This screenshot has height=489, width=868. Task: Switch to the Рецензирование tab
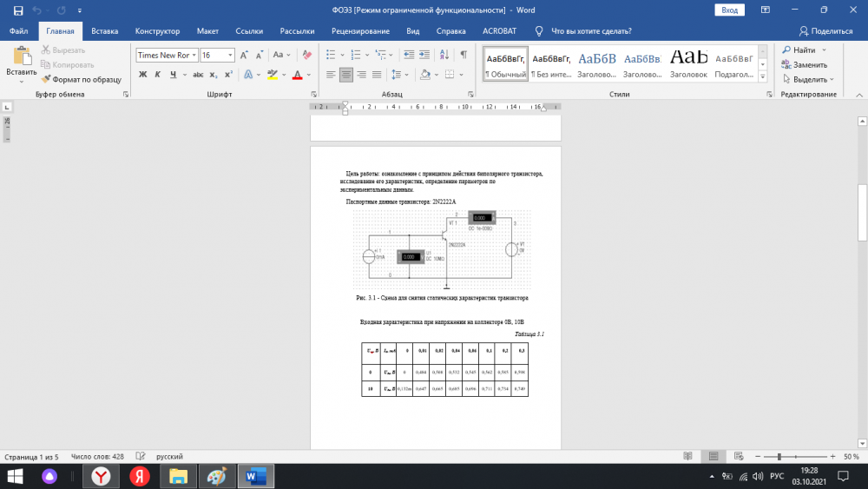pyautogui.click(x=360, y=30)
